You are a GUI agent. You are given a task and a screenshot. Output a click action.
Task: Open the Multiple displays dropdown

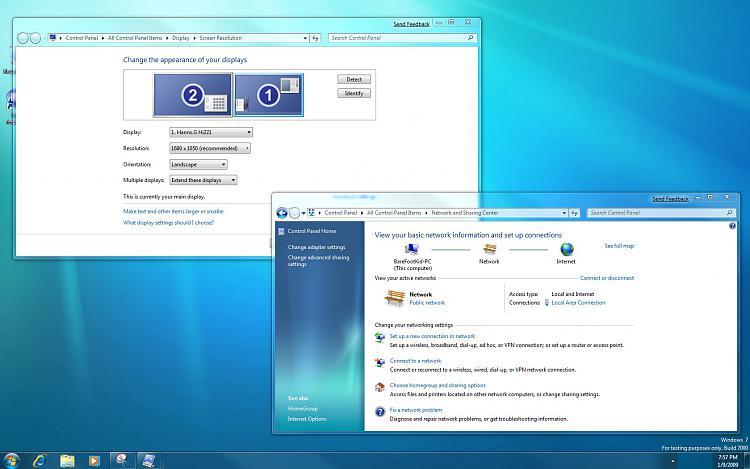tap(203, 180)
